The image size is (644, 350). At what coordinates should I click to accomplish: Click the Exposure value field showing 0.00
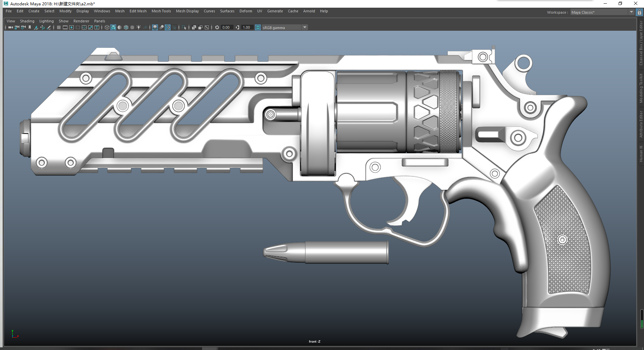[226, 27]
